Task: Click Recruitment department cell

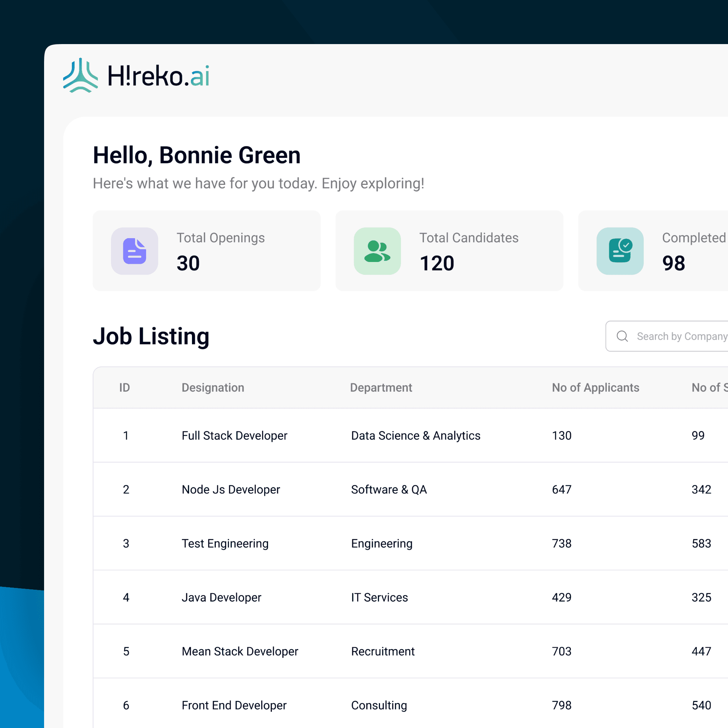Action: (x=383, y=651)
